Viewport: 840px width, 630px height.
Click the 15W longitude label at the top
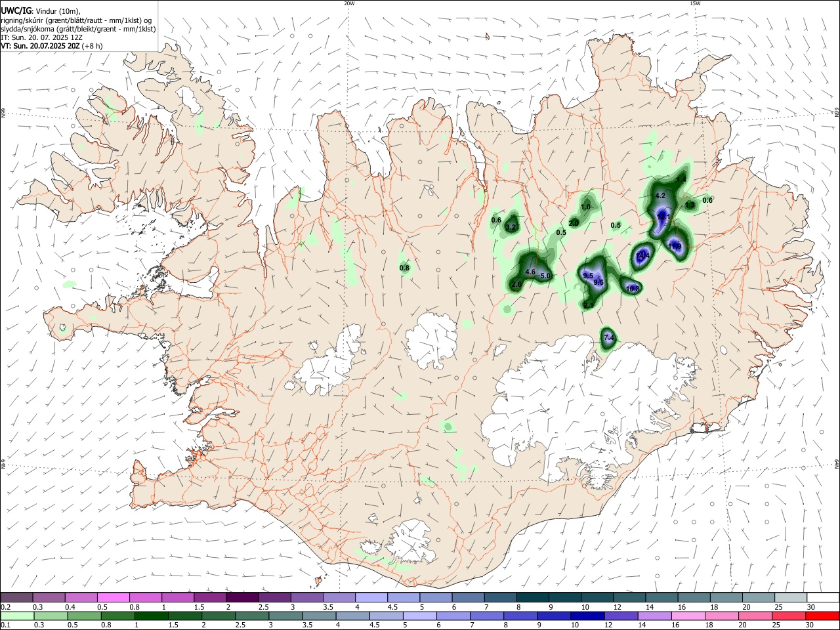click(x=695, y=3)
